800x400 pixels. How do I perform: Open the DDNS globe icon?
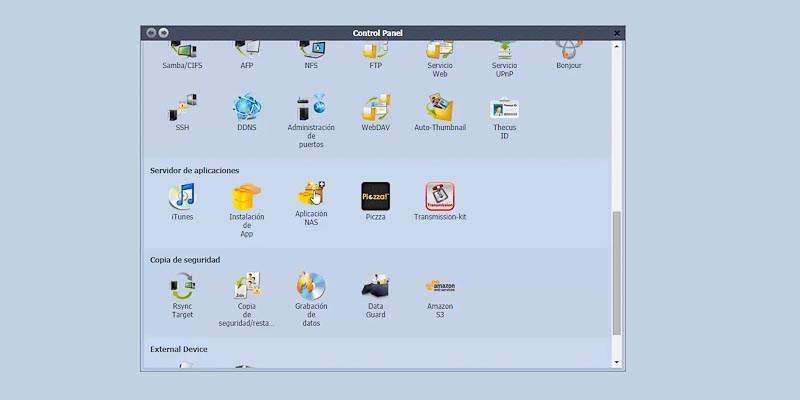coord(247,107)
